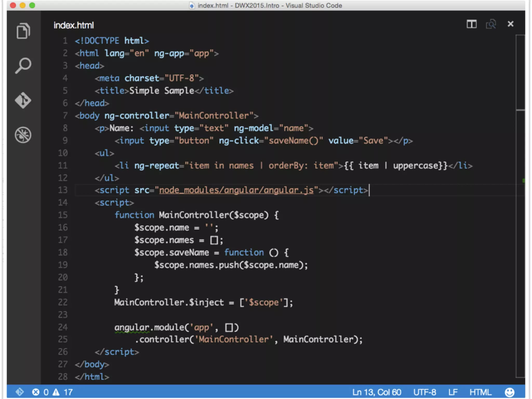This screenshot has height=399, width=532.
Task: Click the Git sync status icon
Action: (x=20, y=392)
